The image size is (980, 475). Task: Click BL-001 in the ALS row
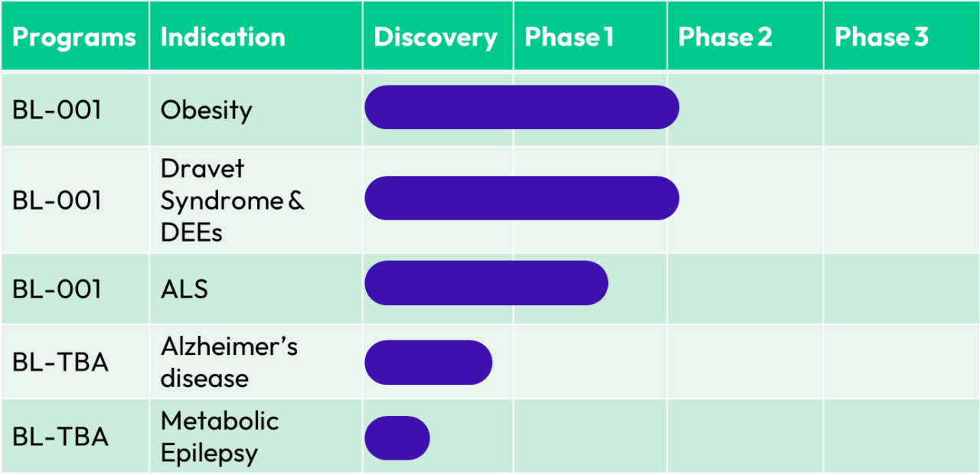point(57,289)
